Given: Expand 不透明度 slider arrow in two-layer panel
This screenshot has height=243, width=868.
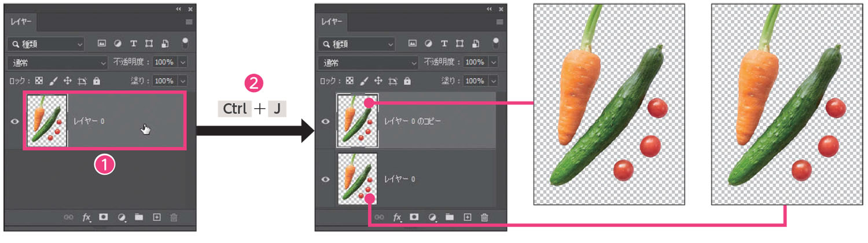Looking at the screenshot, I should coord(494,62).
